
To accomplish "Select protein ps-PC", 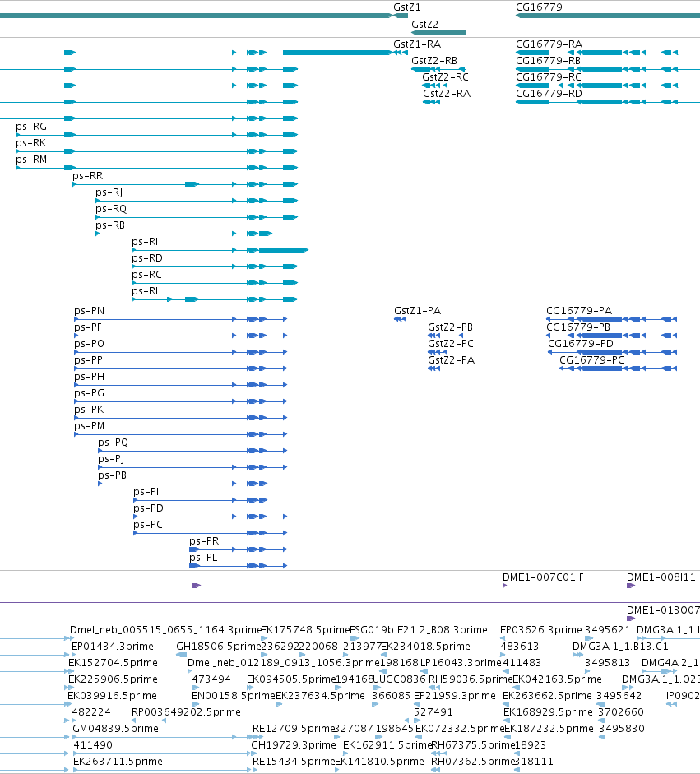I will tap(147, 525).
